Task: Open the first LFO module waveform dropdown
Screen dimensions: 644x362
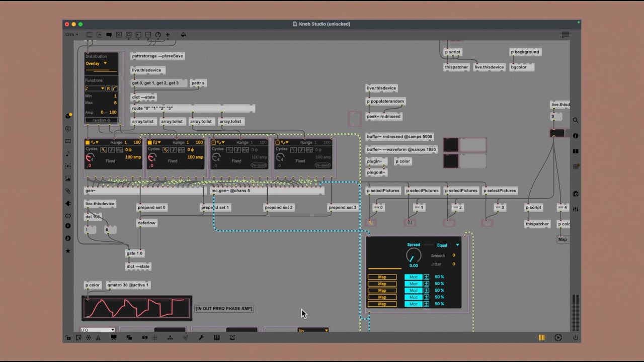Action: click(x=94, y=142)
